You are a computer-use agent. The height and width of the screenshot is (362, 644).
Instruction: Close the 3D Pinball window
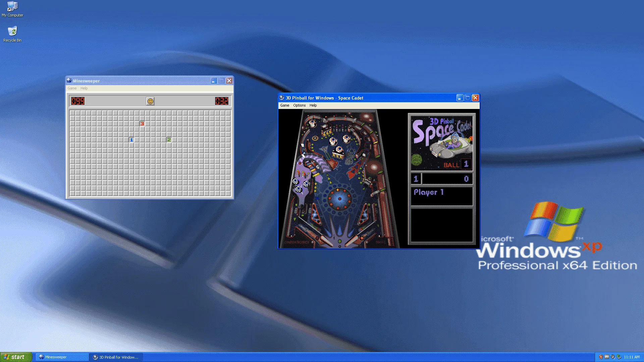pos(475,98)
